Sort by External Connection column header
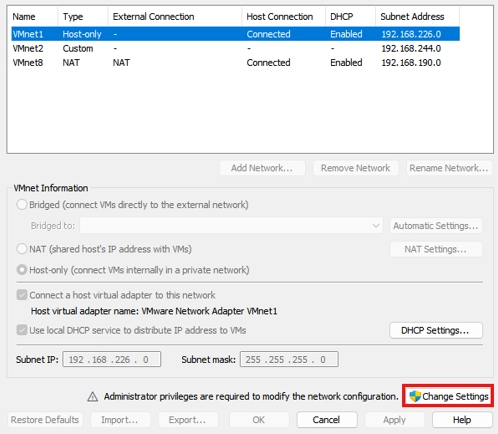This screenshot has height=434, width=498. click(x=175, y=17)
